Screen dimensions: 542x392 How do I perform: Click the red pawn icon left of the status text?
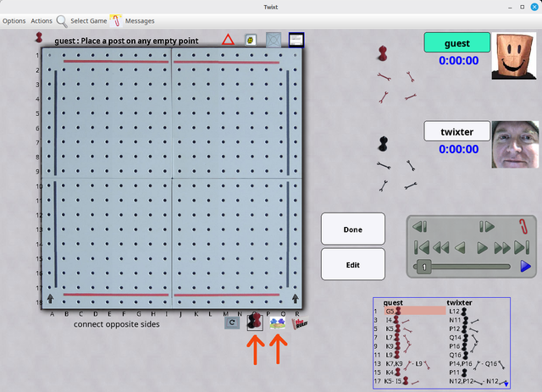(x=39, y=37)
